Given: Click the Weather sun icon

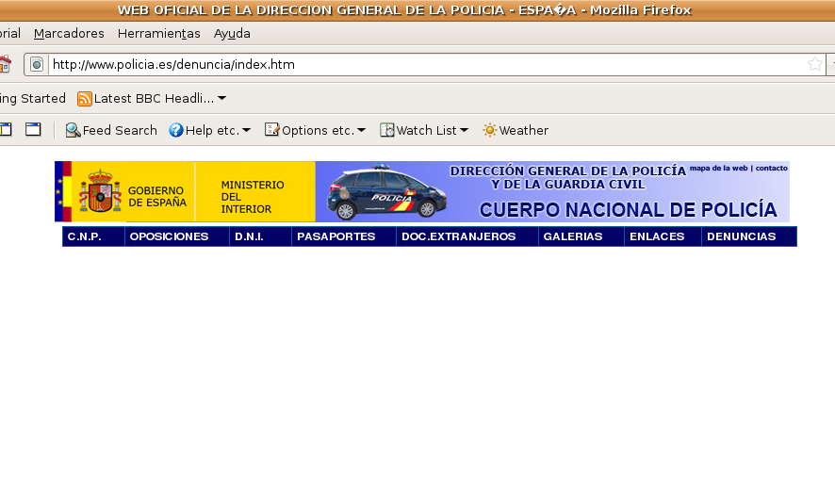Looking at the screenshot, I should pyautogui.click(x=489, y=130).
